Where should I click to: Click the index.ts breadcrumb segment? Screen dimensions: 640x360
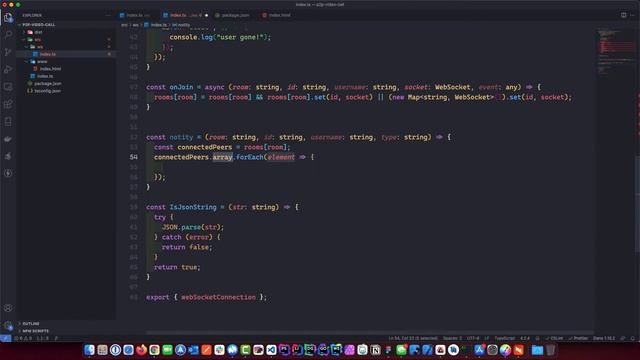point(156,25)
